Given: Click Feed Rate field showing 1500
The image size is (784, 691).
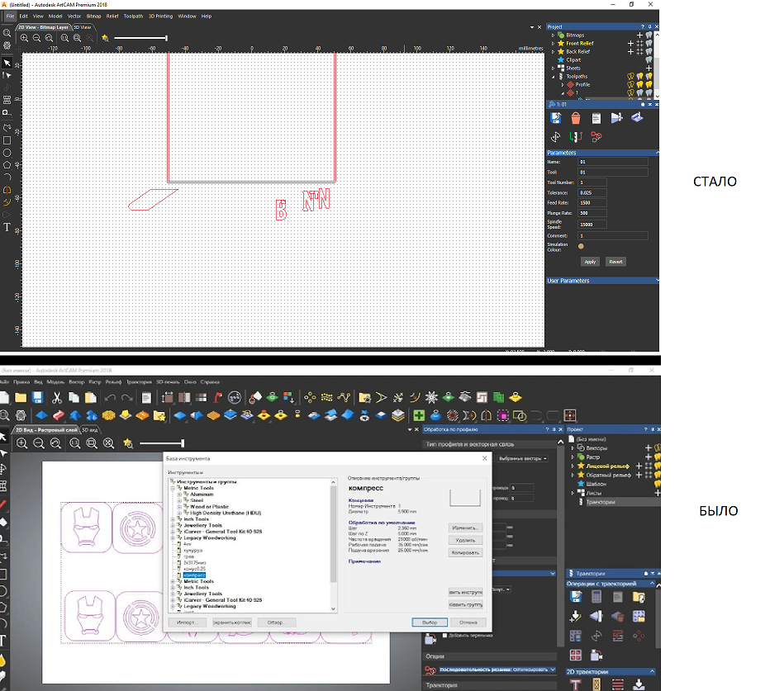Looking at the screenshot, I should coord(592,203).
